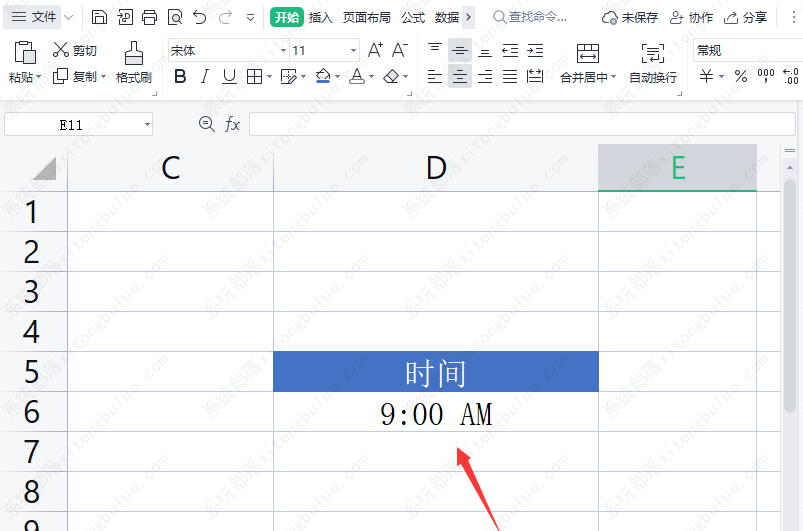Switch to the 数据 tab
803x531 pixels.
pos(447,17)
